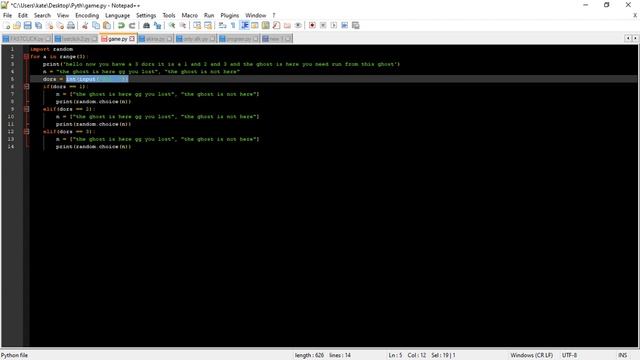The image size is (640, 360).
Task: Open the Run menu
Action: point(209,15)
